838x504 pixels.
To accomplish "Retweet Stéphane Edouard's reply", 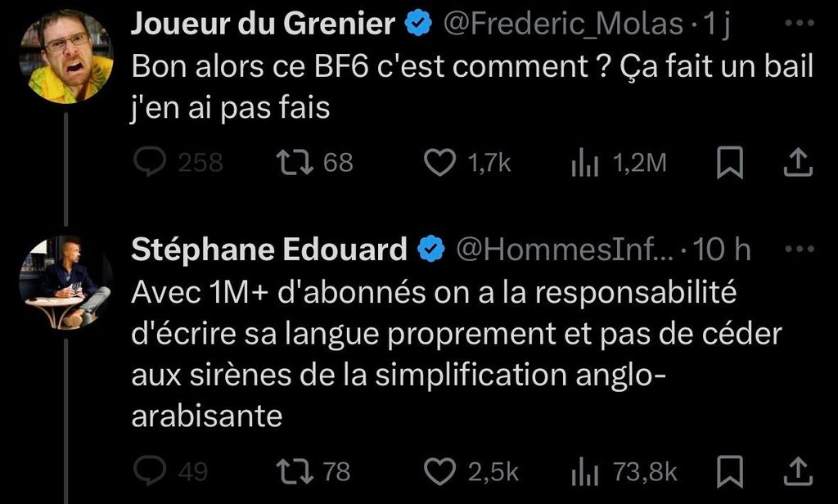I will pos(290,471).
